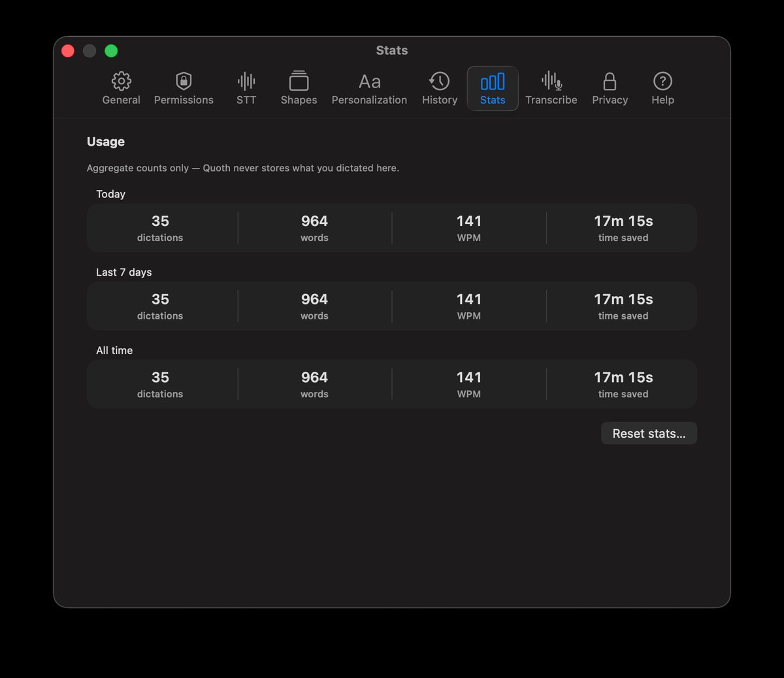
Task: Zoom the window with the green button
Action: [x=111, y=51]
